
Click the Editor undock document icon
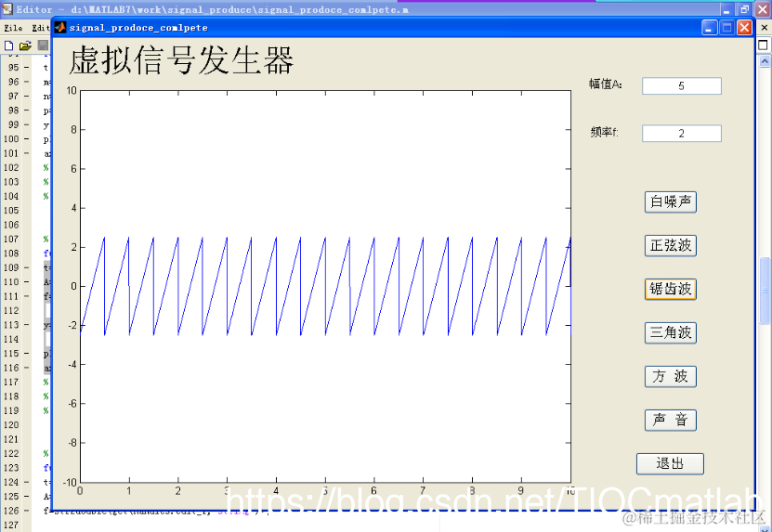(x=763, y=45)
